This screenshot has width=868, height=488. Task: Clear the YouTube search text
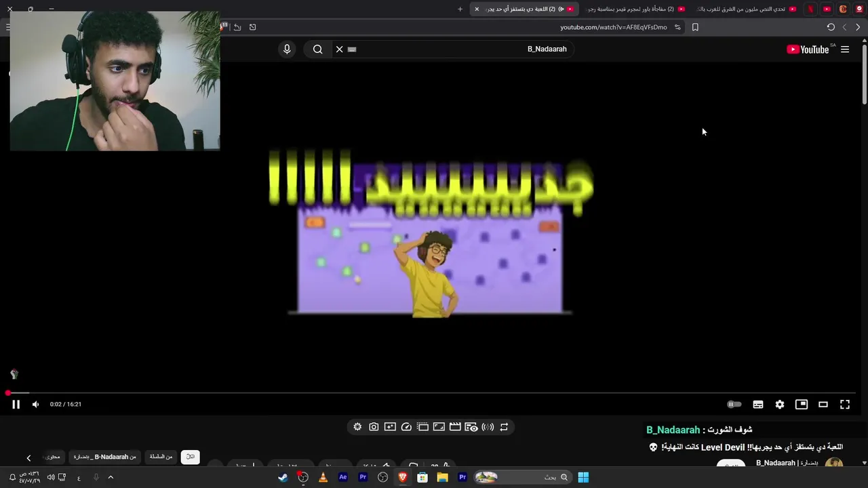pos(340,49)
